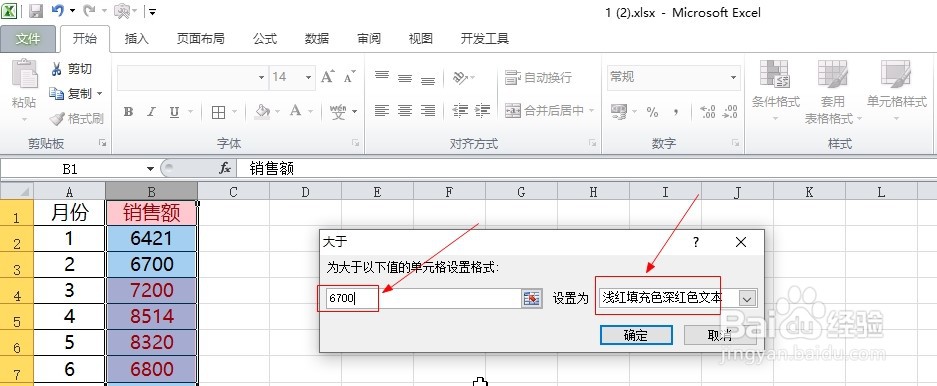
Task: Click the 确定 (OK) button in dialog
Action: 636,335
